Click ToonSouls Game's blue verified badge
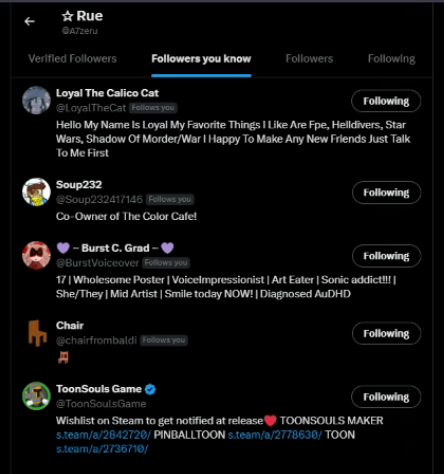Screen dimensions: 444x474 tap(150, 389)
